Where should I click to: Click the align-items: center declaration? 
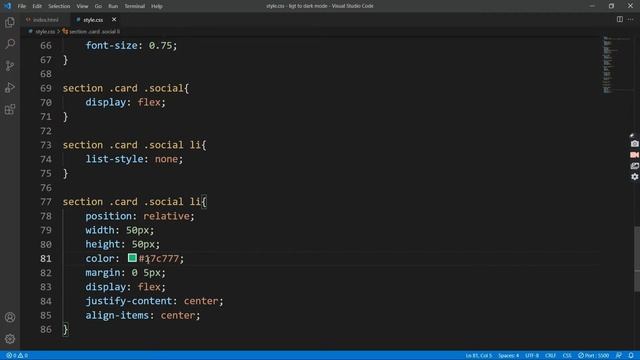[143, 315]
